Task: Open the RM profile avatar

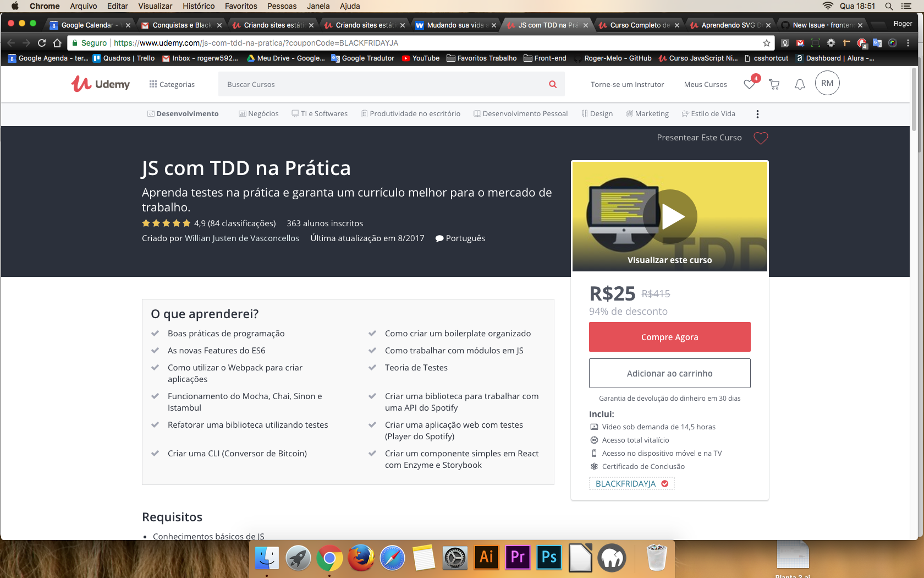Action: [827, 83]
